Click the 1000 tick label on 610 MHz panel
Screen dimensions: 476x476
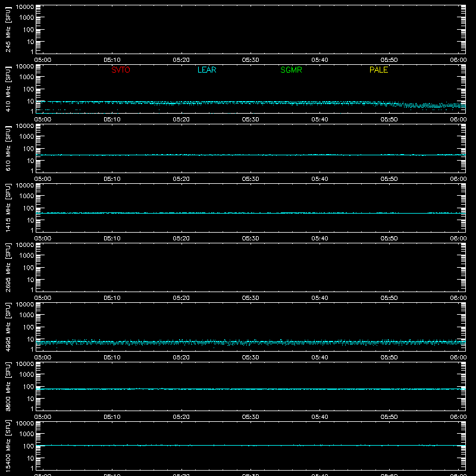[27, 137]
